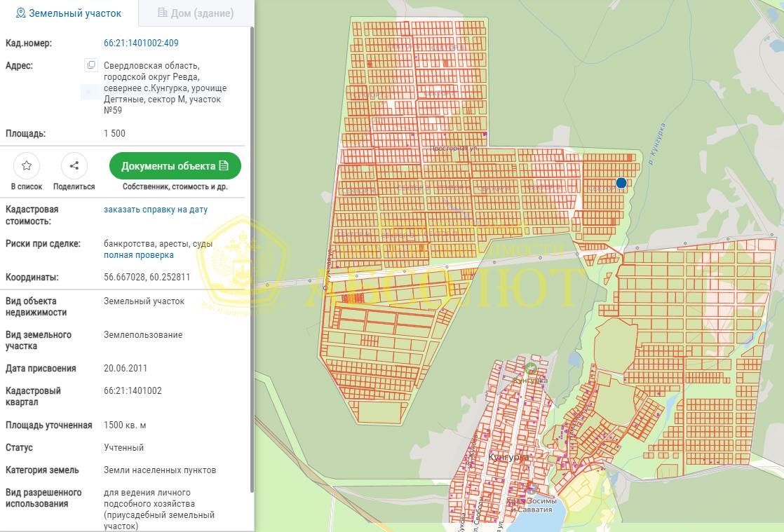The height and width of the screenshot is (532, 784).
Task: Click the р. Кунгурка river label
Action: (x=657, y=144)
